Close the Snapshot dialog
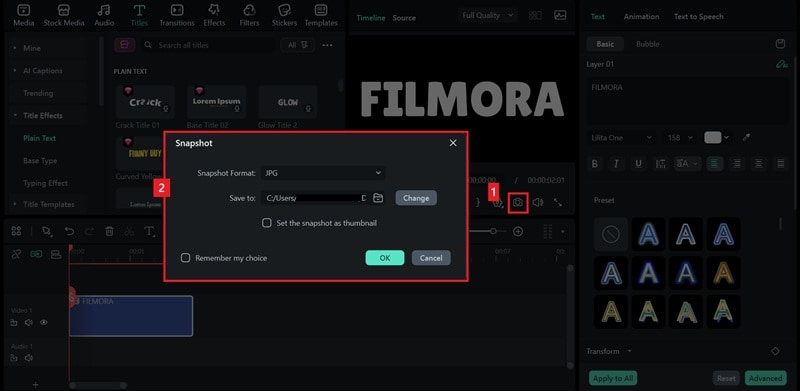Image resolution: width=800 pixels, height=391 pixels. coord(453,143)
